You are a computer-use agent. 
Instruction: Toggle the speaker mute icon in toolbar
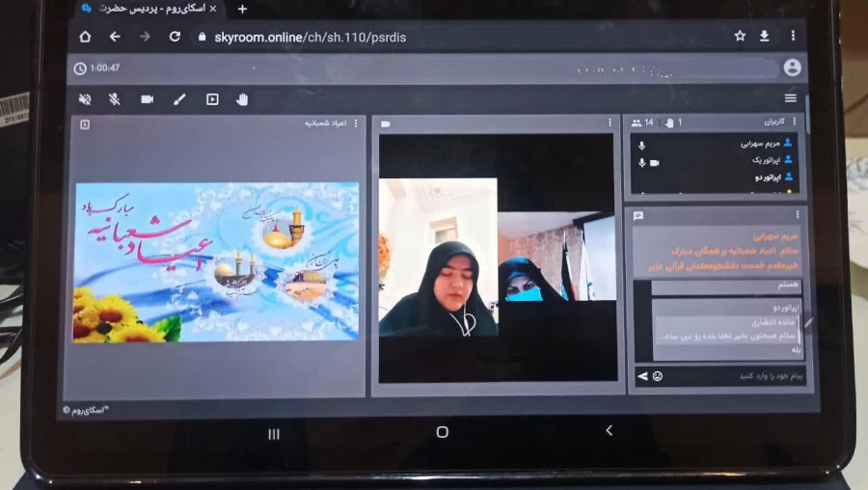point(85,99)
